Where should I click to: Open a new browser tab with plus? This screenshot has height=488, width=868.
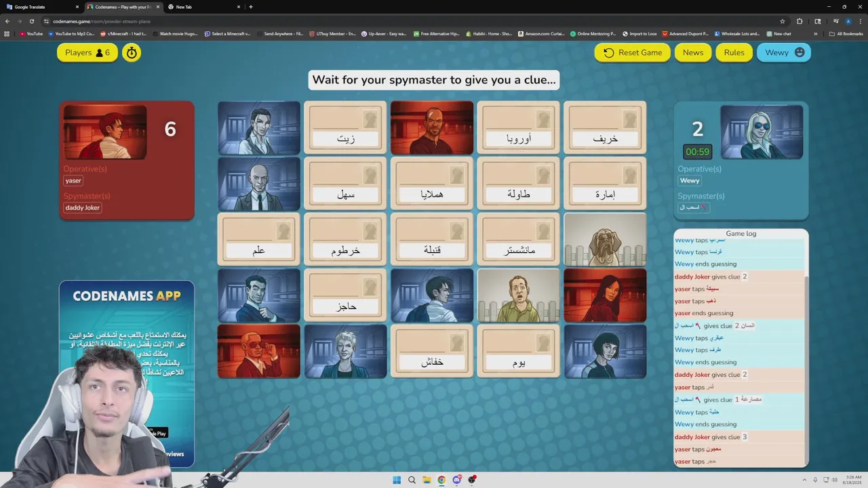click(x=251, y=7)
